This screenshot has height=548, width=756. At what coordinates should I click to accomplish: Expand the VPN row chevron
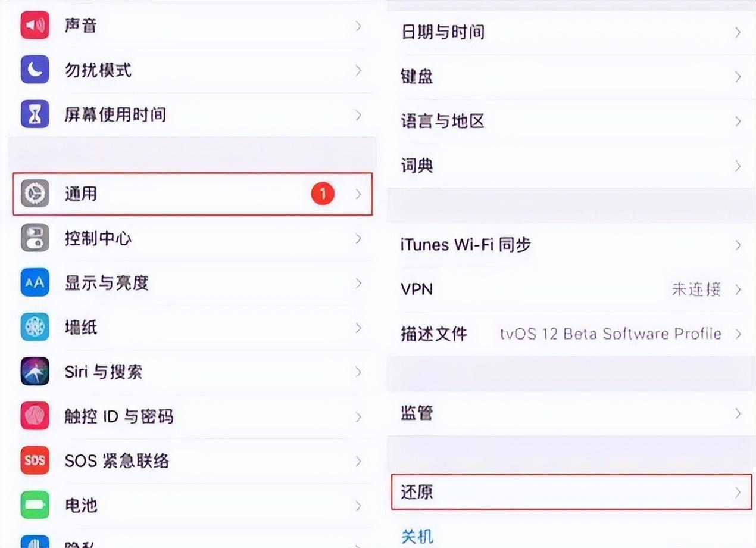(x=738, y=289)
